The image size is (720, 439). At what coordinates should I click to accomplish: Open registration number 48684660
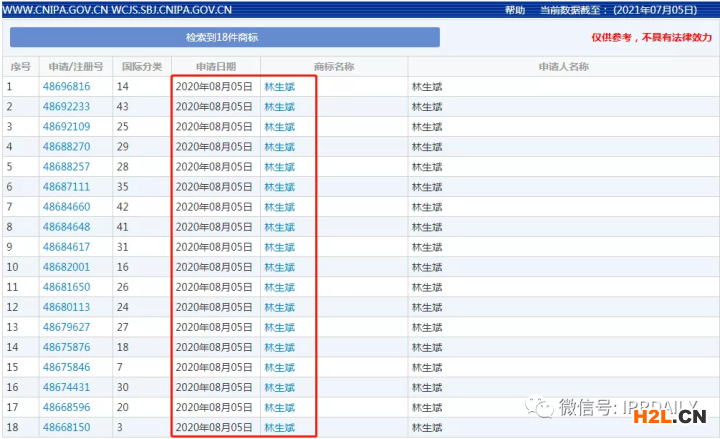coord(66,207)
